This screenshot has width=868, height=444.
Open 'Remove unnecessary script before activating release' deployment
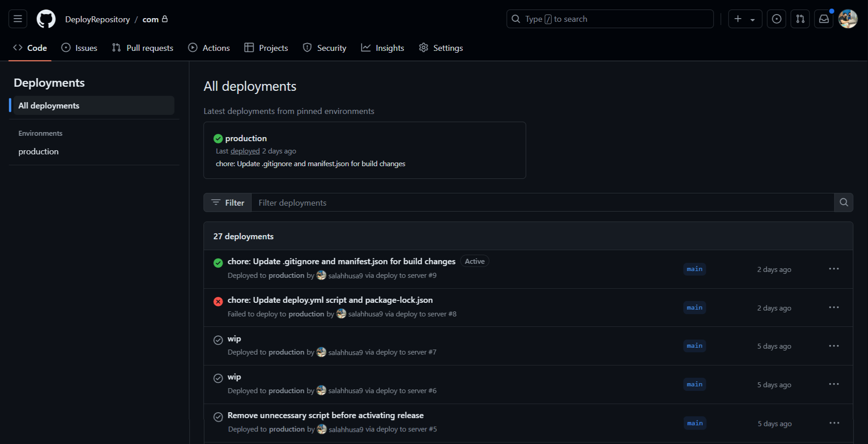coord(325,415)
